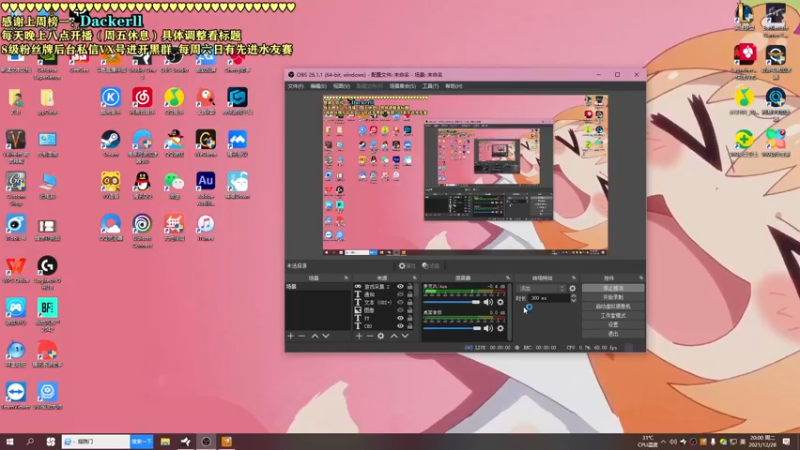
Task: Open the 帮助(H) menu in OBS
Action: pyautogui.click(x=454, y=86)
